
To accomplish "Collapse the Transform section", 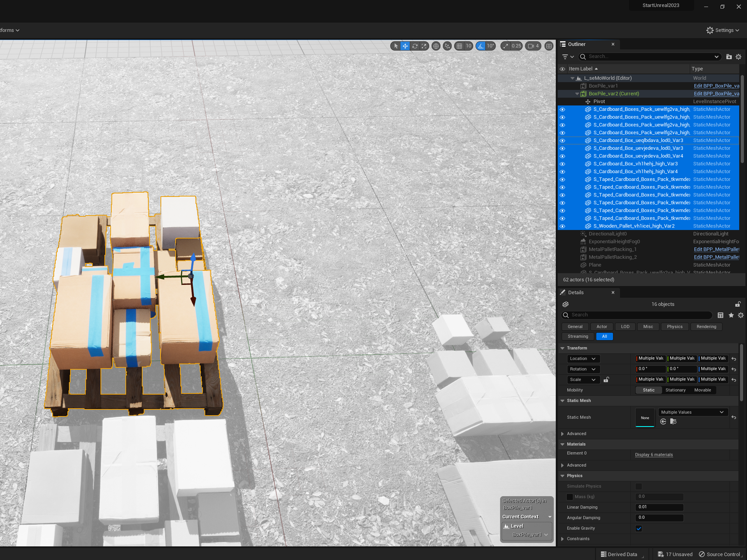I will pyautogui.click(x=562, y=348).
